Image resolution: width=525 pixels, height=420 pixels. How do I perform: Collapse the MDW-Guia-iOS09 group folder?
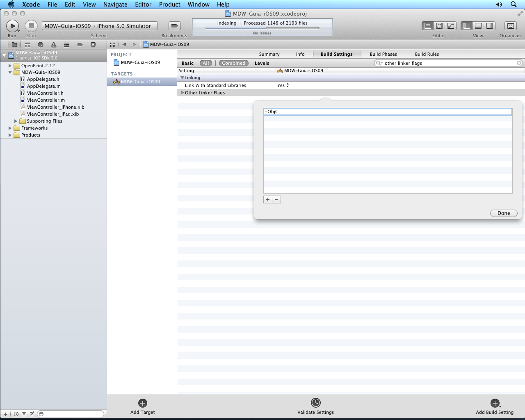tap(10, 72)
